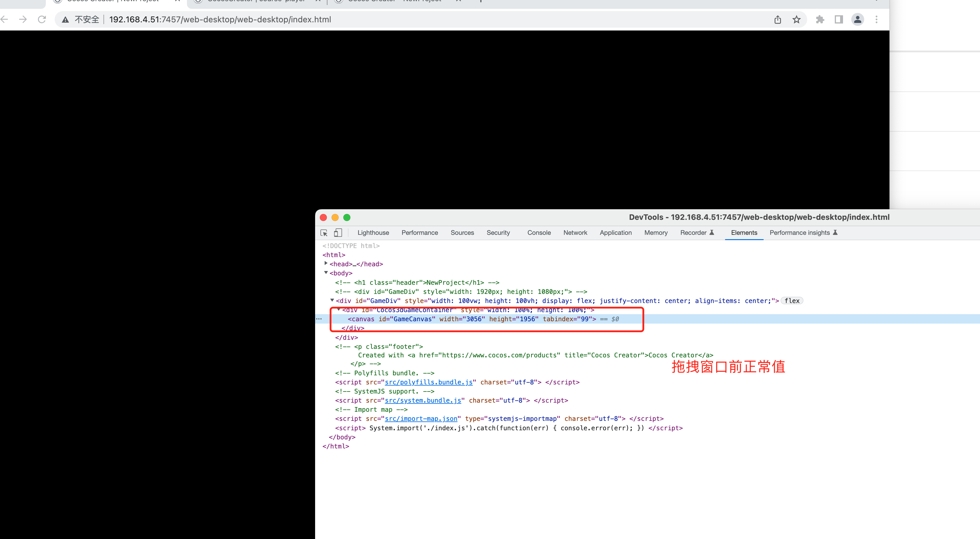The width and height of the screenshot is (980, 539).
Task: Click the browser back arrow
Action: point(5,19)
